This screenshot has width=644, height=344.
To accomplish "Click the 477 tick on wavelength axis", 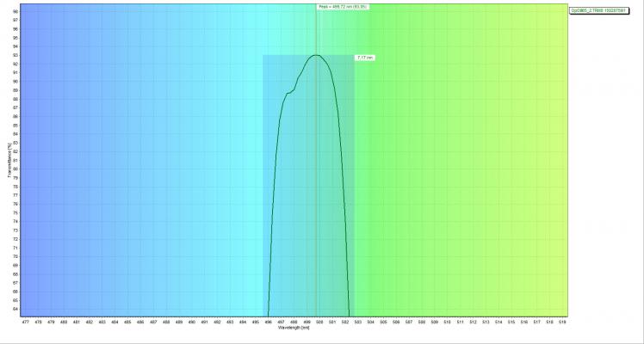I will 25,322.
